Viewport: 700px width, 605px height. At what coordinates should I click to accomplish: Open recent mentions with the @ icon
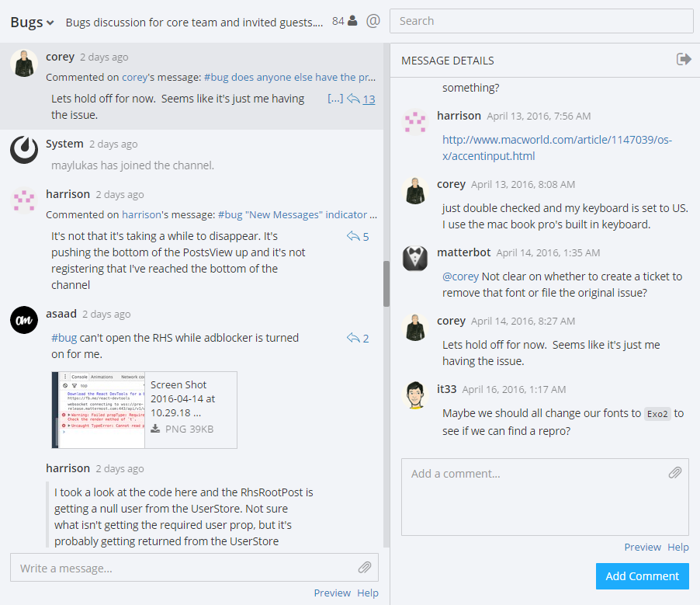(x=373, y=21)
